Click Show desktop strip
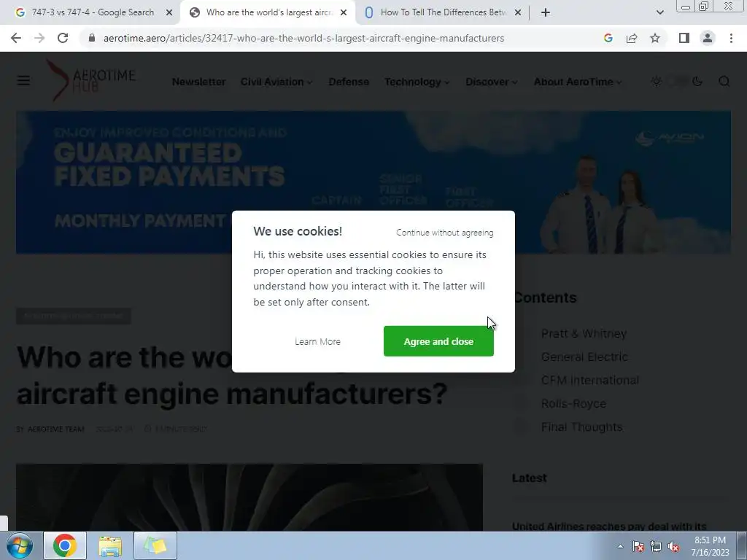747x560 pixels. click(x=742, y=545)
